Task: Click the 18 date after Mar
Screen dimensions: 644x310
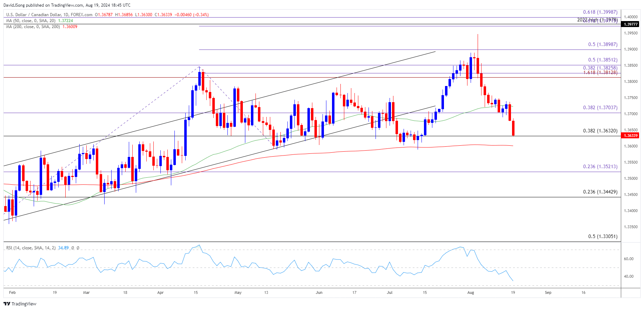Action: pyautogui.click(x=125, y=292)
